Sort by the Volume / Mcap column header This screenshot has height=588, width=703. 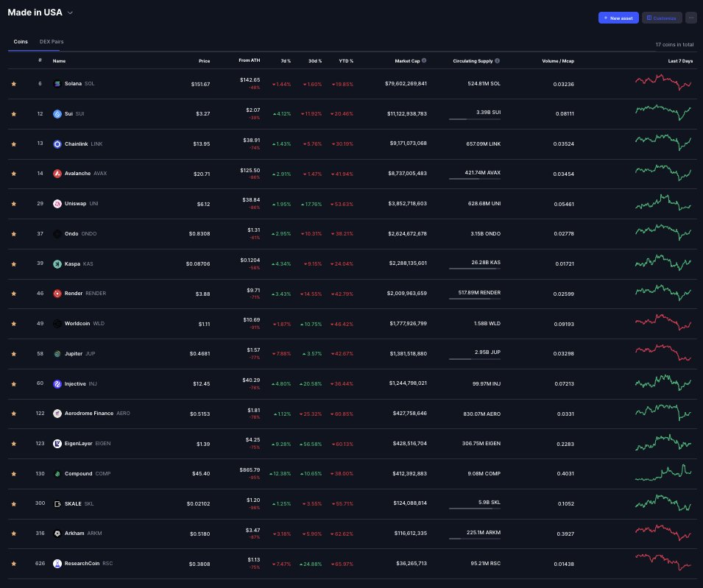[558, 61]
